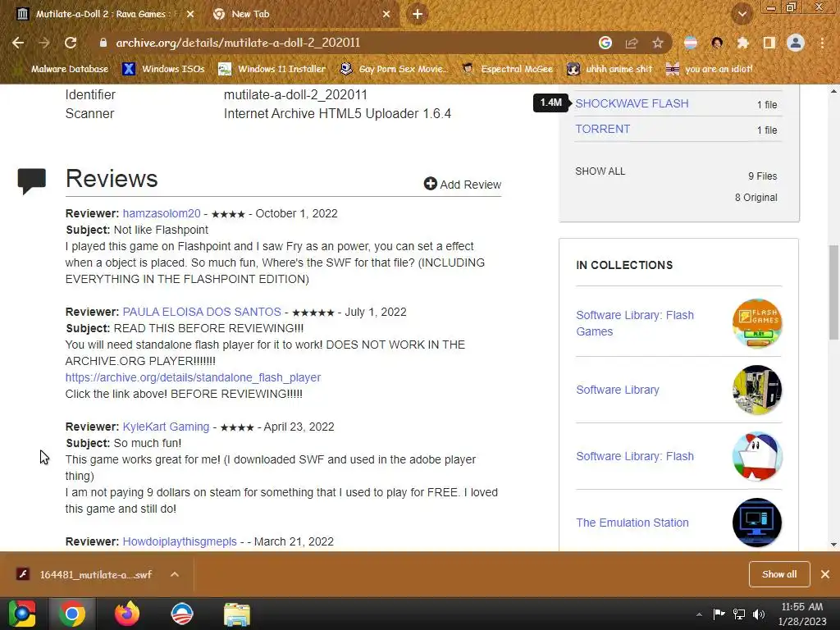Open Software Library: Flash collection link

coord(635,456)
